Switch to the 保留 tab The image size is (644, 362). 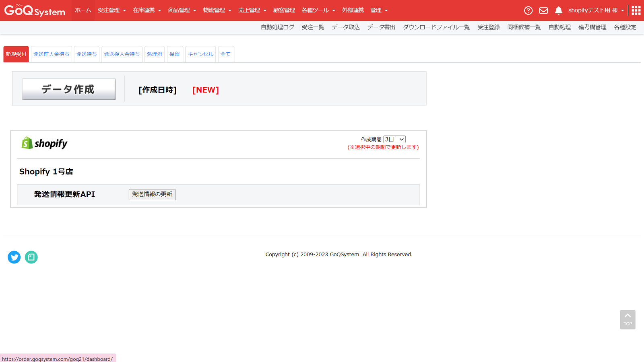pyautogui.click(x=175, y=54)
